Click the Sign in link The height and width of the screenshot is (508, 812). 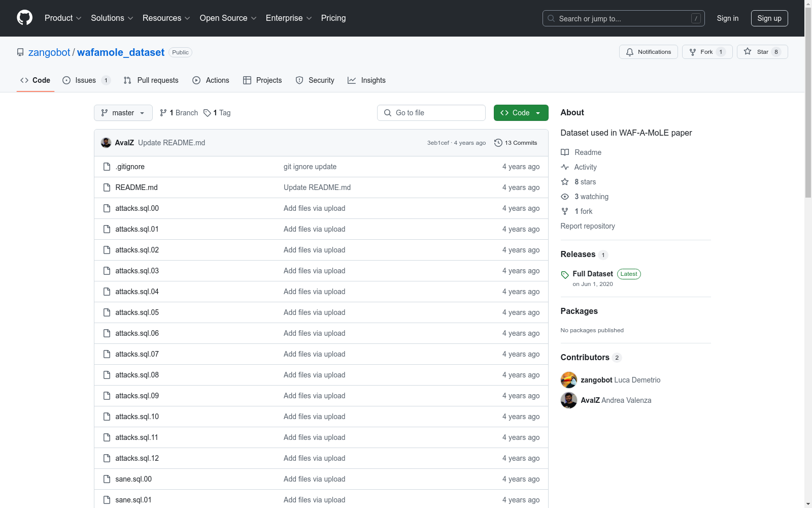[x=727, y=18]
